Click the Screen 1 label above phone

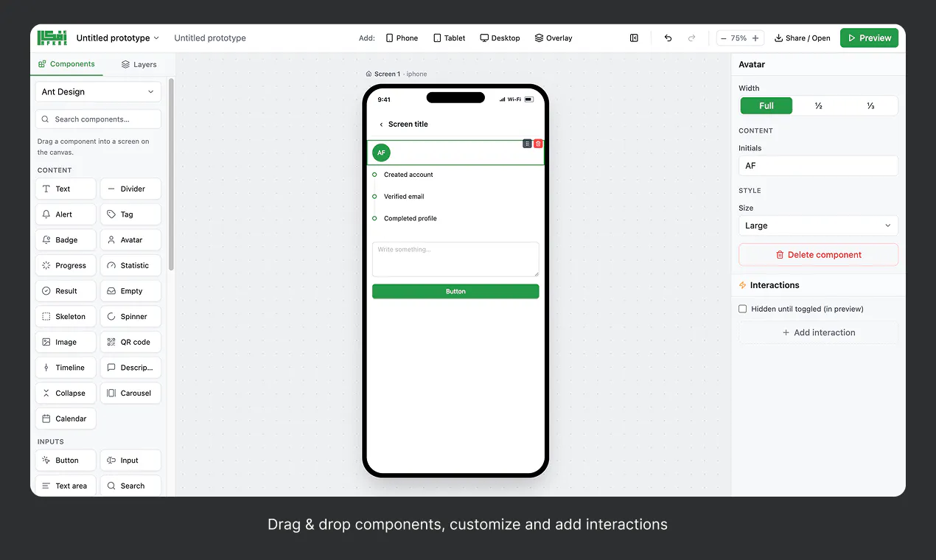point(387,74)
